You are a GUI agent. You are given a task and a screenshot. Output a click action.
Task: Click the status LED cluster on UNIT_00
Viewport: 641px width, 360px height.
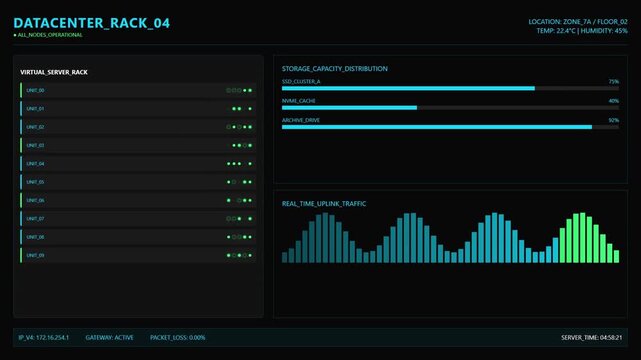pyautogui.click(x=239, y=90)
